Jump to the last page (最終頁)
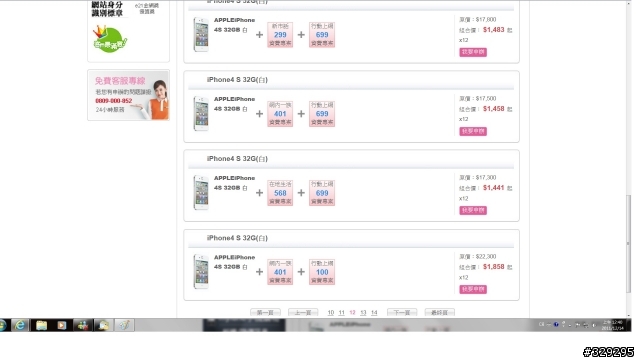The image size is (640, 360). (x=440, y=313)
